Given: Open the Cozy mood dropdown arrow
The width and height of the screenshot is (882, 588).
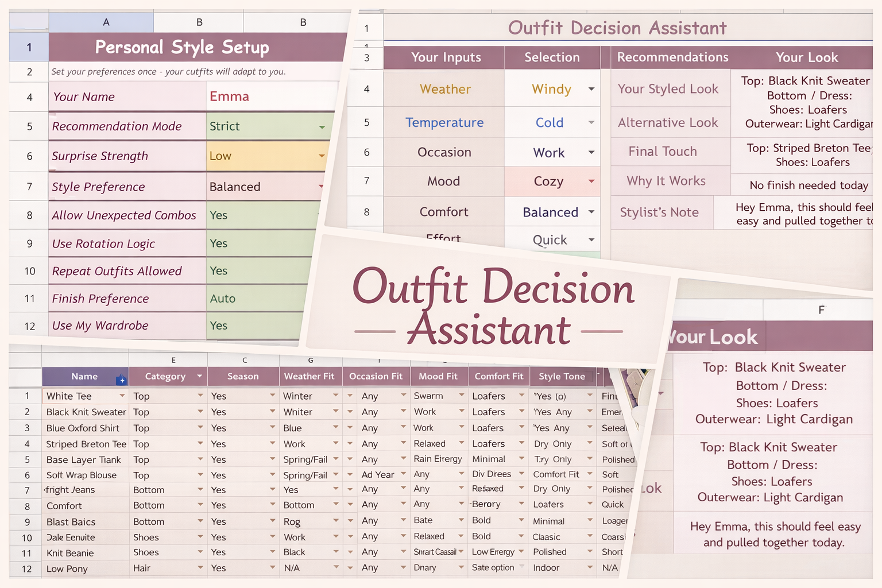Looking at the screenshot, I should coord(591,181).
